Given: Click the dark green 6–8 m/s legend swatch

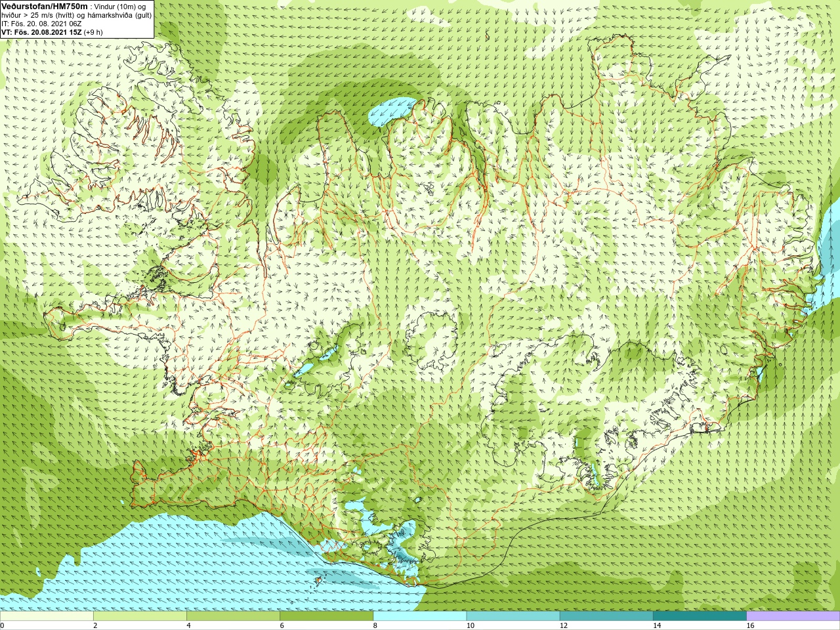Looking at the screenshot, I should (326, 616).
